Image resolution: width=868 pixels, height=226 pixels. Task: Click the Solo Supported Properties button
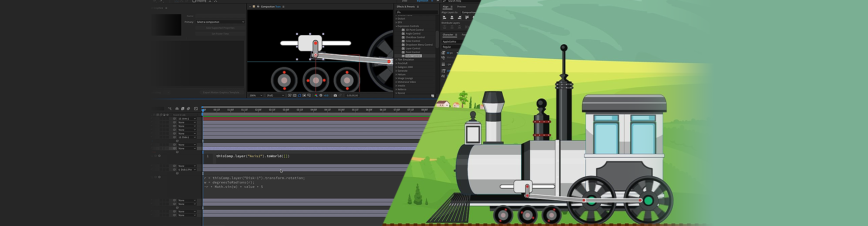coord(220,28)
